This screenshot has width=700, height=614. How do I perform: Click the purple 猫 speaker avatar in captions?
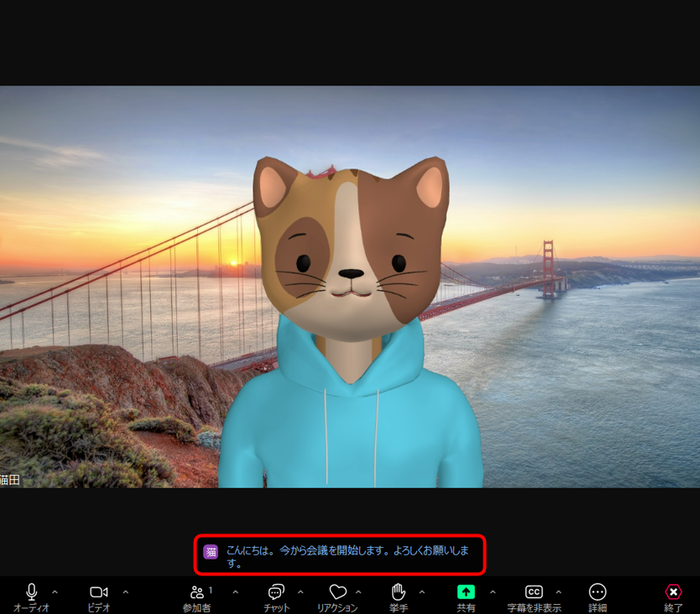point(211,552)
